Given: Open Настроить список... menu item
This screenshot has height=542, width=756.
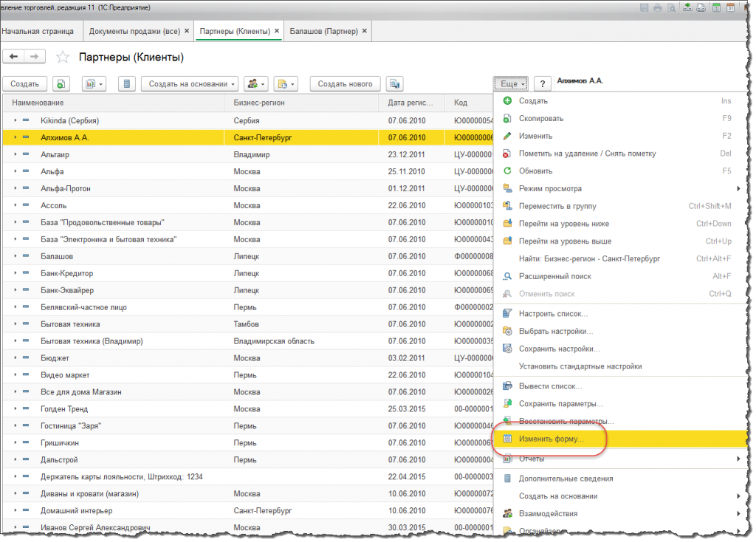Looking at the screenshot, I should [620, 313].
